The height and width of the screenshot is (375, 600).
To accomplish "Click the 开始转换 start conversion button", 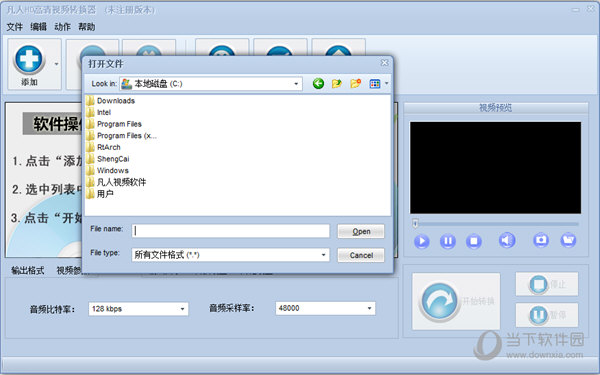I will 456,301.
